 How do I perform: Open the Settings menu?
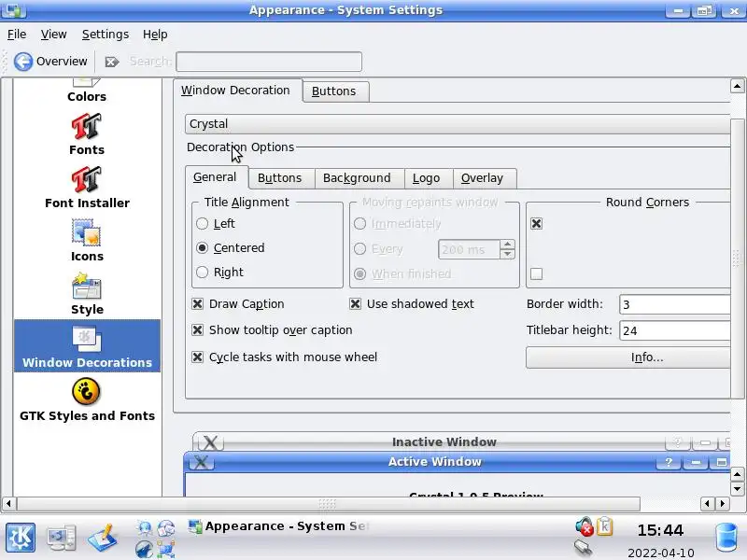[x=106, y=35]
